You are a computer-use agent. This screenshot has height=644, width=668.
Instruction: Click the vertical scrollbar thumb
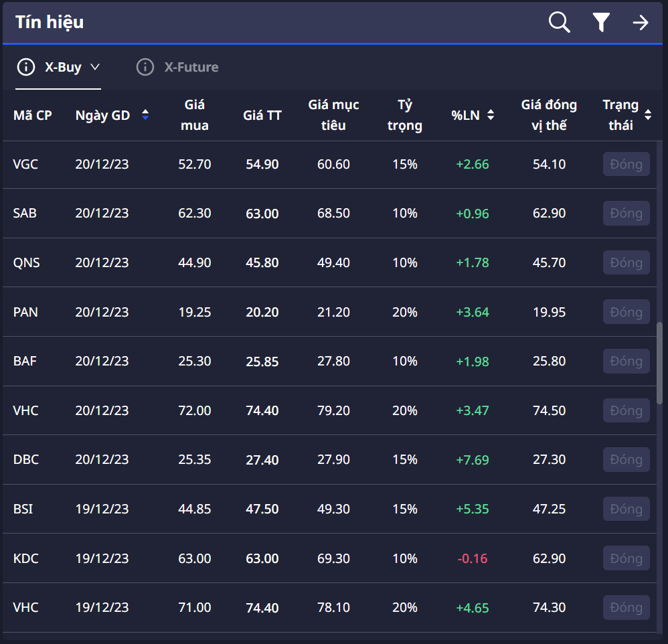coord(661,361)
